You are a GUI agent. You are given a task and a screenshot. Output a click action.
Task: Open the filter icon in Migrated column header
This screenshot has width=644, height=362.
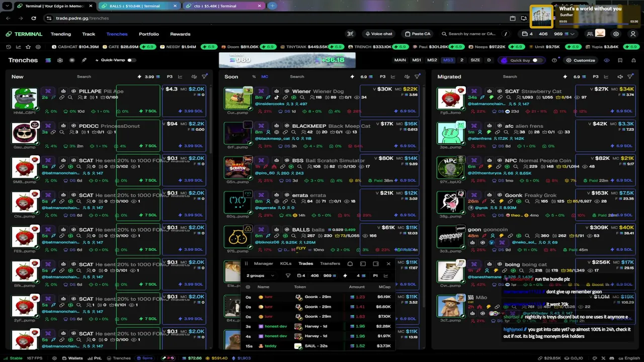[x=630, y=77]
